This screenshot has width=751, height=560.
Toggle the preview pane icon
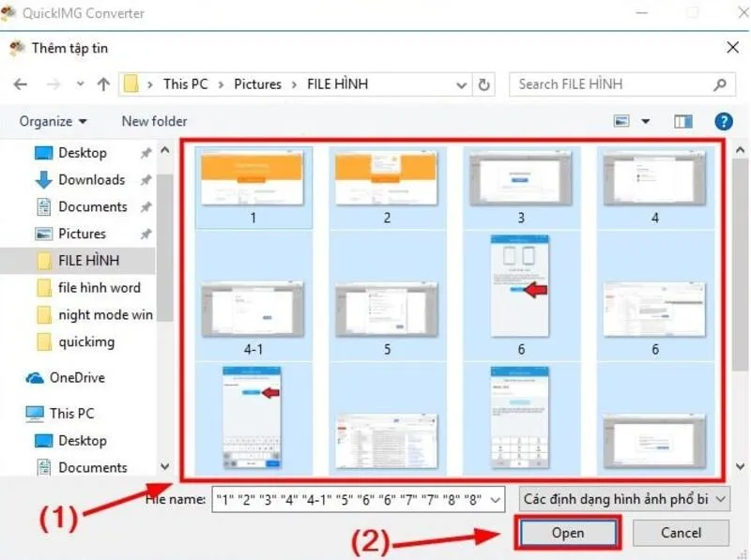coord(683,122)
